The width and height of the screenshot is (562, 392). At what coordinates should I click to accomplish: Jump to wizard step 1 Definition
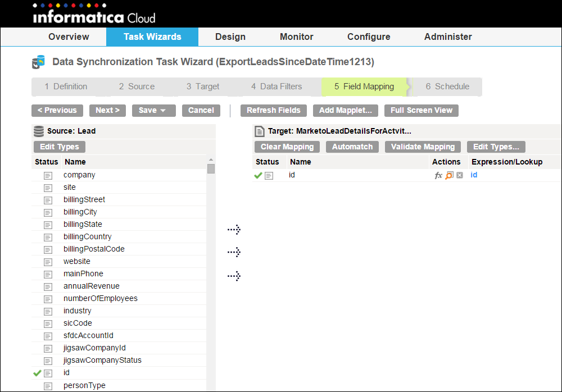pos(66,86)
